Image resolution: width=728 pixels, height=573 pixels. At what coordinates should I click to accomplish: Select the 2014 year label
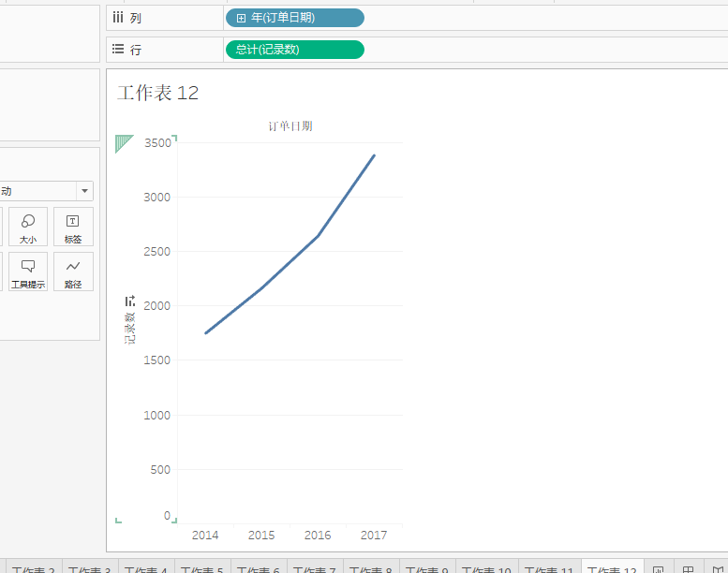coord(205,536)
